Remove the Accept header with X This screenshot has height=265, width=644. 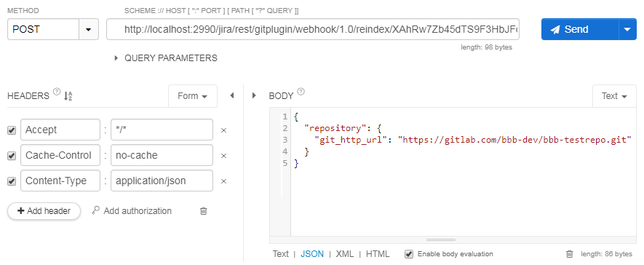pyautogui.click(x=224, y=130)
